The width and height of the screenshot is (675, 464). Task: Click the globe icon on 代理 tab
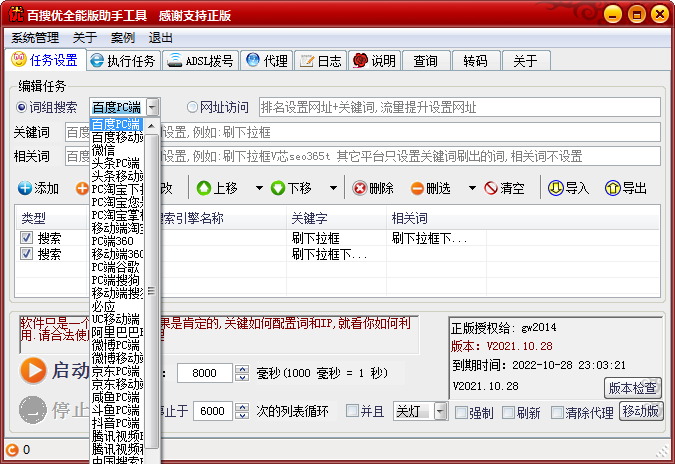(253, 60)
